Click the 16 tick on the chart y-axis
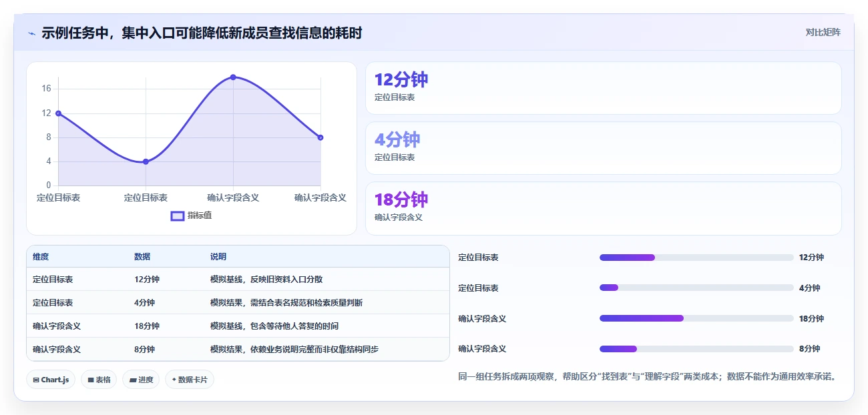The height and width of the screenshot is (415, 868). click(46, 89)
